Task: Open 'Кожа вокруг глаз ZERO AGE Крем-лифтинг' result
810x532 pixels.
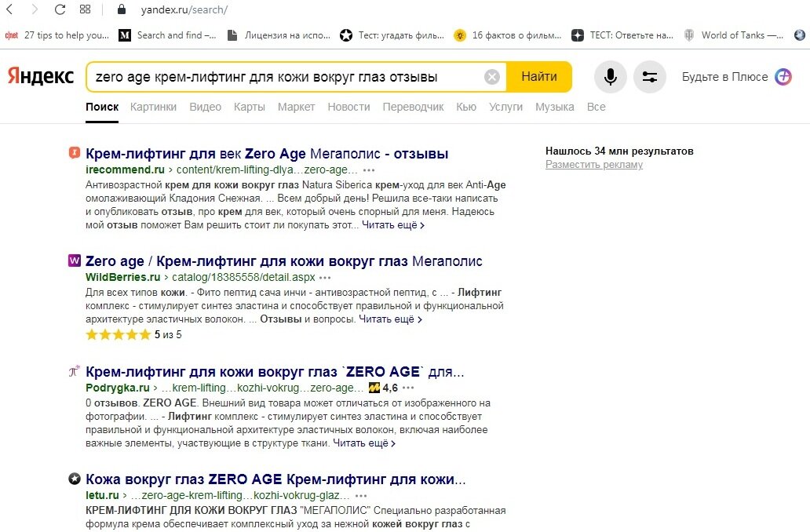Action: [x=275, y=479]
